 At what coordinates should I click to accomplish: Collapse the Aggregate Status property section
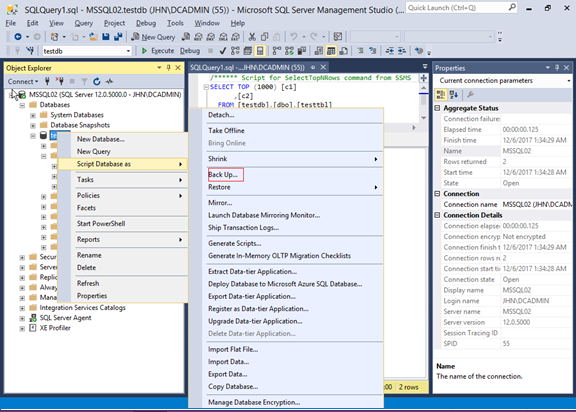pos(438,108)
